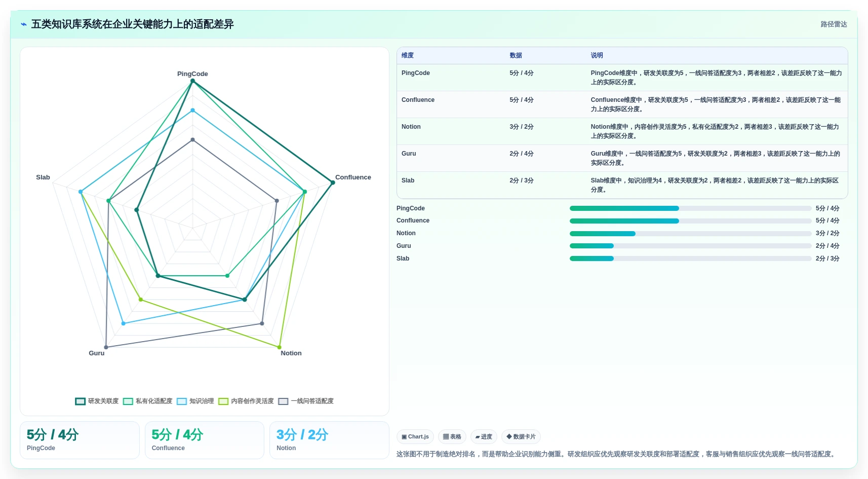Click the 数据卡片 tag
Screen dimensions: 868x479
[521, 436]
